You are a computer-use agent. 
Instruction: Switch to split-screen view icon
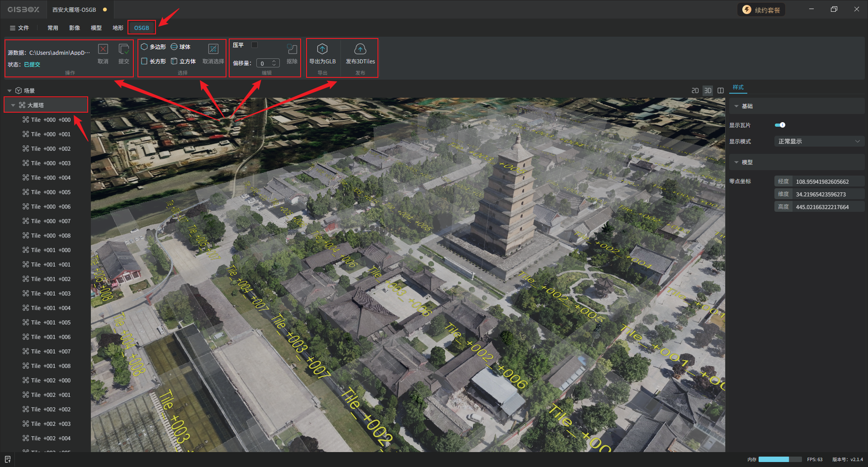[721, 91]
